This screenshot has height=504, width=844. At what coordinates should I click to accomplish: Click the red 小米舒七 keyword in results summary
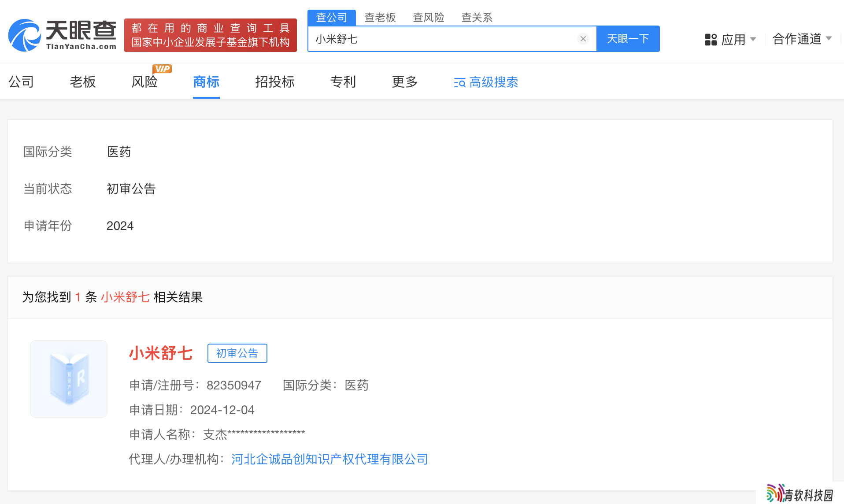[x=126, y=297]
